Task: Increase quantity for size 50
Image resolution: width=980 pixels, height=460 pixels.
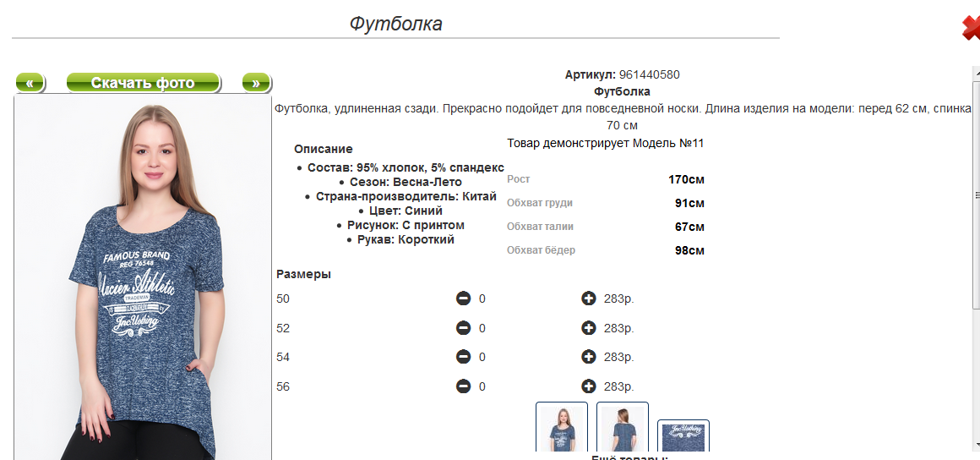Action: tap(589, 298)
